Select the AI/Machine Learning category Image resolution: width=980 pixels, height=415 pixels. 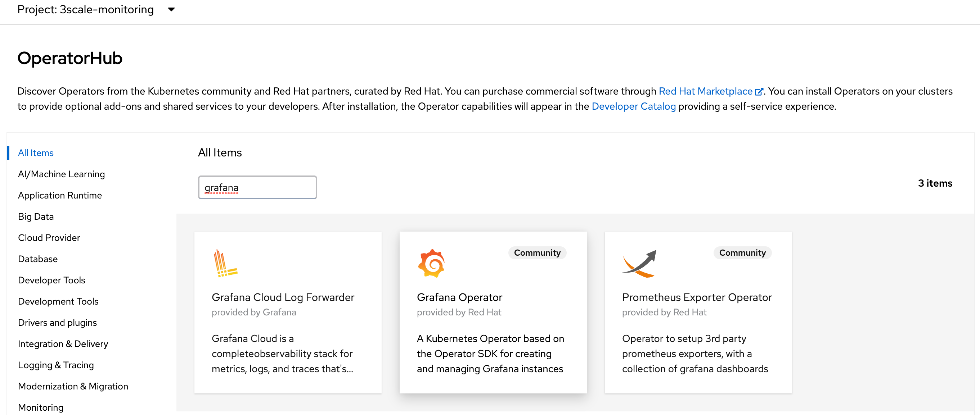click(x=61, y=174)
